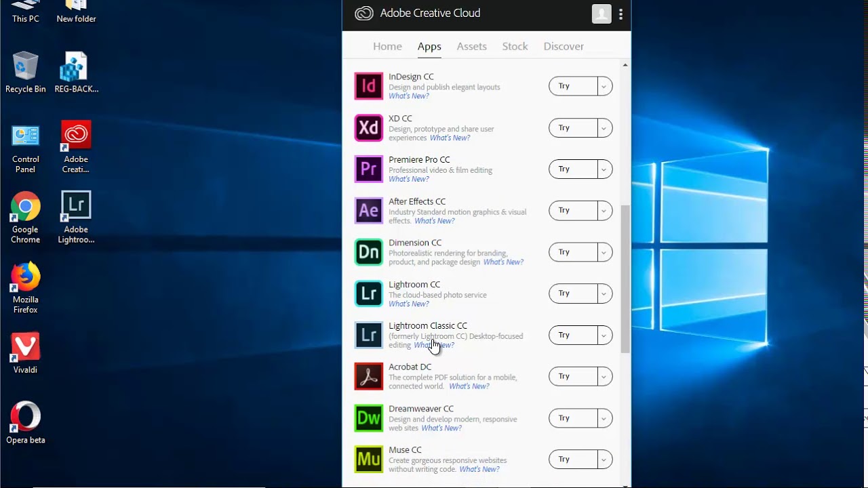This screenshot has height=488, width=868.
Task: Open What's New link for Dimension CC
Action: [x=503, y=262]
